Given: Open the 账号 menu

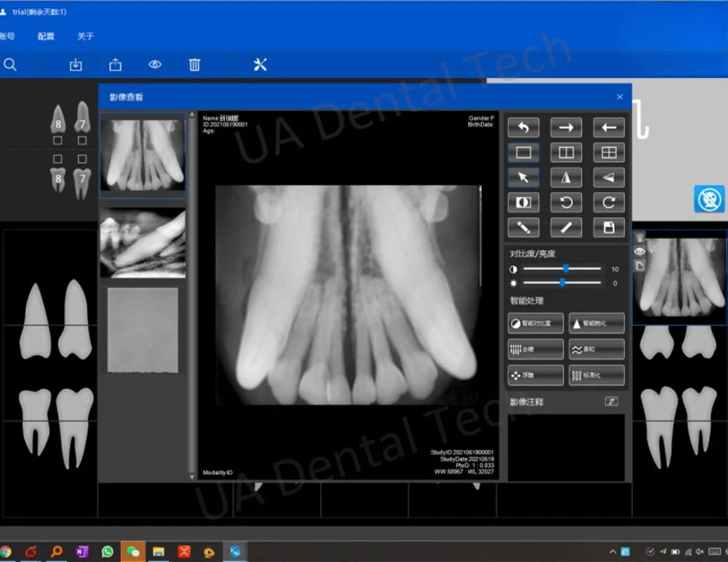Looking at the screenshot, I should pyautogui.click(x=7, y=37).
